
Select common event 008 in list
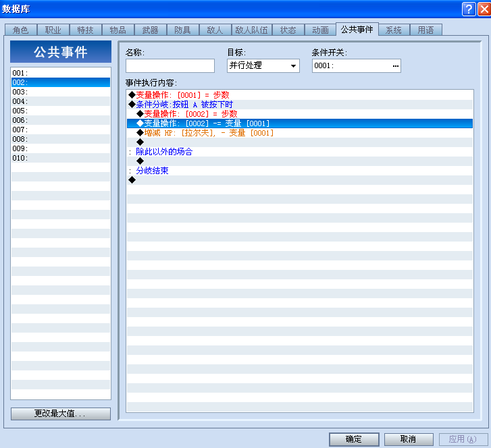[x=61, y=139]
